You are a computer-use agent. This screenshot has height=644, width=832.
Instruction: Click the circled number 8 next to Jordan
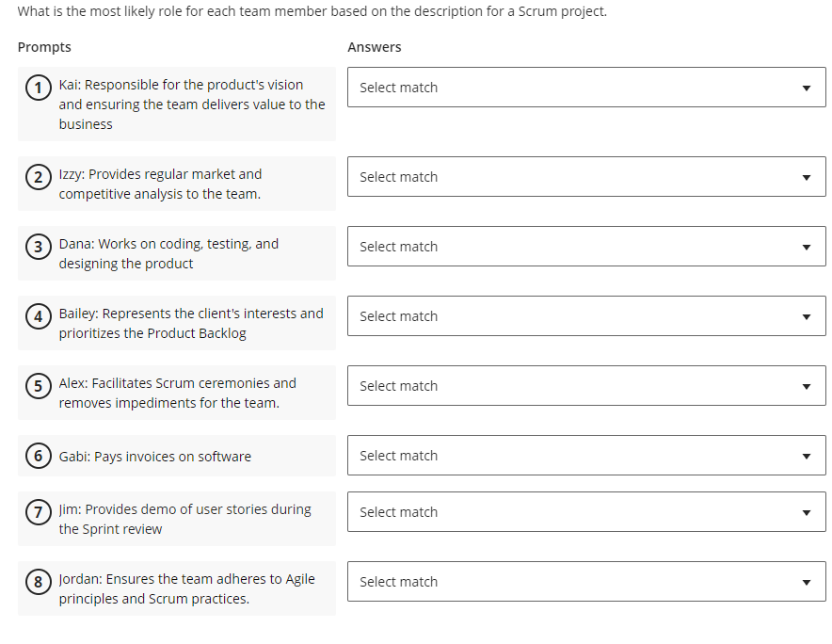click(x=38, y=581)
